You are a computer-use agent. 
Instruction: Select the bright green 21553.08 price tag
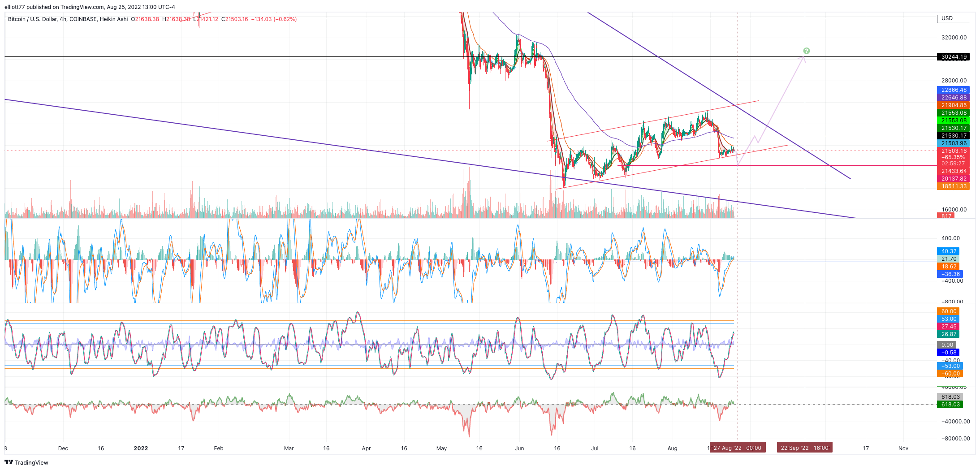coord(953,121)
